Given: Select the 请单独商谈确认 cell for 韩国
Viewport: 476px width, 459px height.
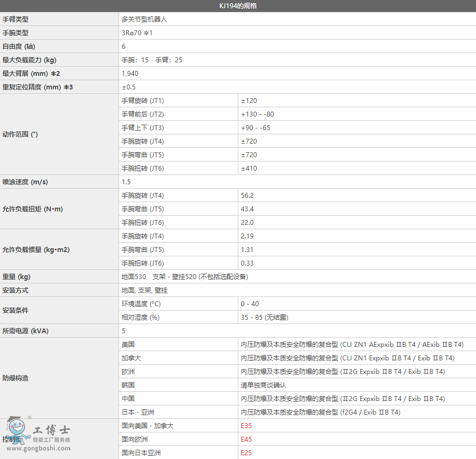Looking at the screenshot, I should 263,385.
